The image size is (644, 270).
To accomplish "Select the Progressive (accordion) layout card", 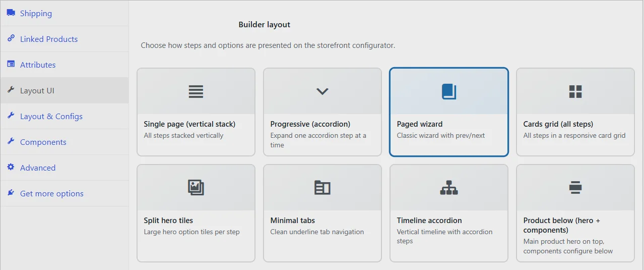I will tap(323, 112).
